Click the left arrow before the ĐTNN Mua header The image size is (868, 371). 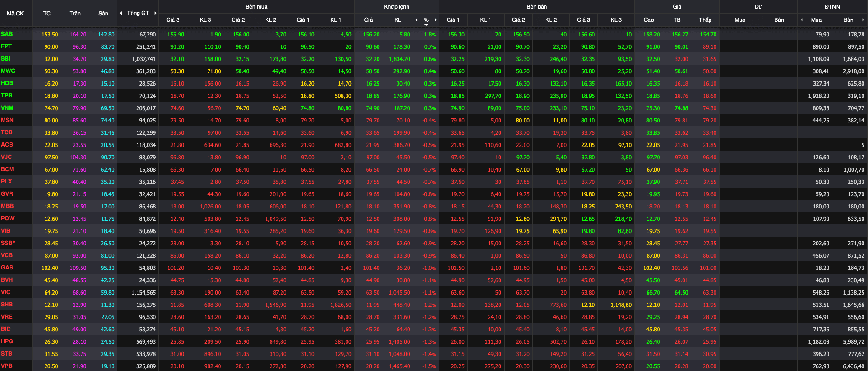tap(802, 20)
